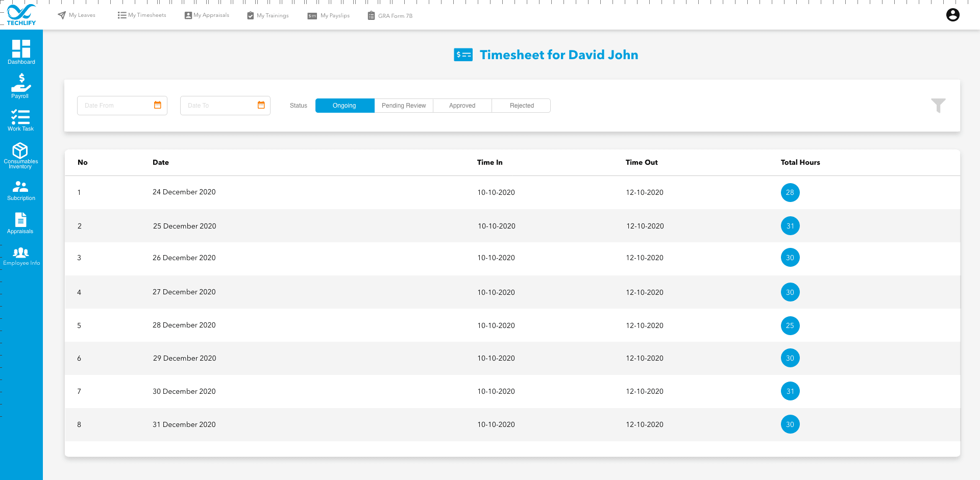
Task: Click the Techlify logo
Action: (x=21, y=14)
